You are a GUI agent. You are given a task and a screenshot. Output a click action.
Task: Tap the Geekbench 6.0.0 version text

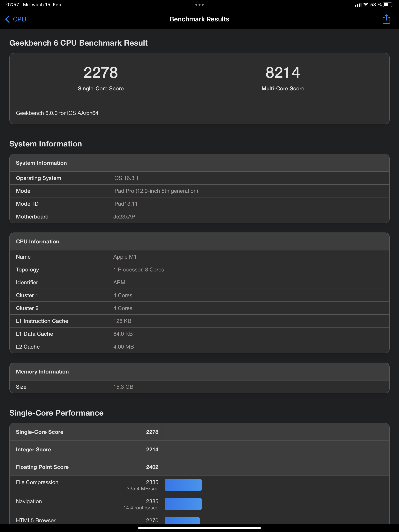pyautogui.click(x=57, y=113)
